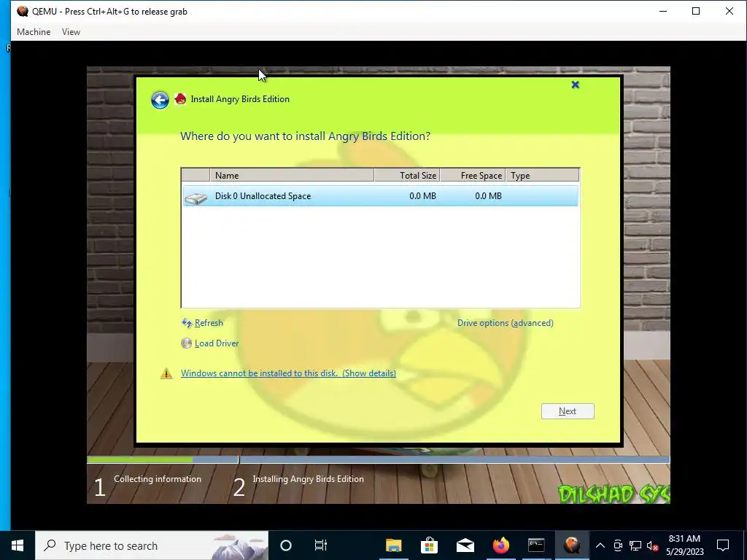Viewport: 747px width, 560px height.
Task: Click the yellow warning triangle icon
Action: (x=166, y=373)
